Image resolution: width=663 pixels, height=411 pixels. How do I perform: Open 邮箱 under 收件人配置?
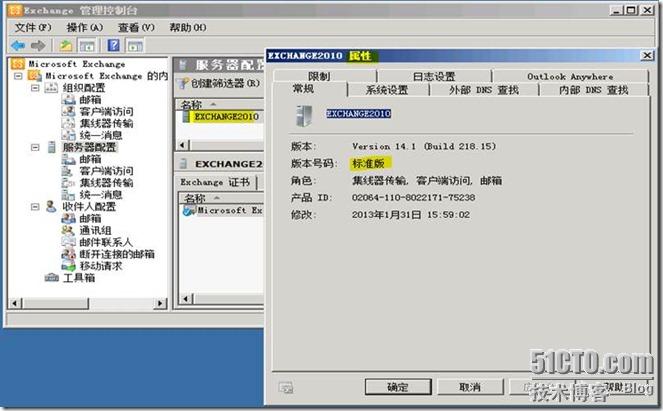click(x=90, y=218)
